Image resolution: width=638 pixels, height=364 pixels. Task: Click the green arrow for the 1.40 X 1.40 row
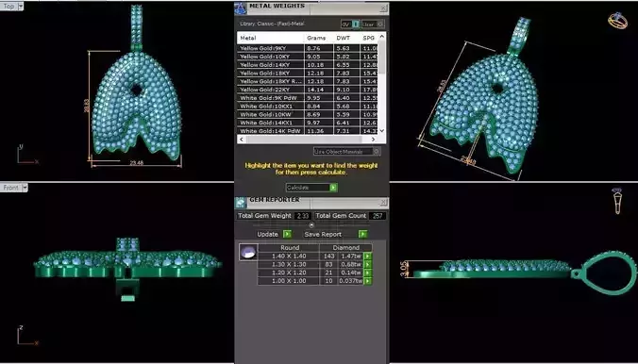point(367,256)
